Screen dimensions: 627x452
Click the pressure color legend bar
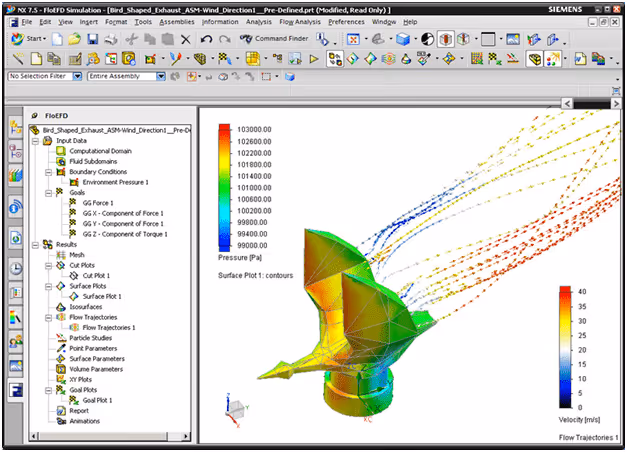(224, 188)
